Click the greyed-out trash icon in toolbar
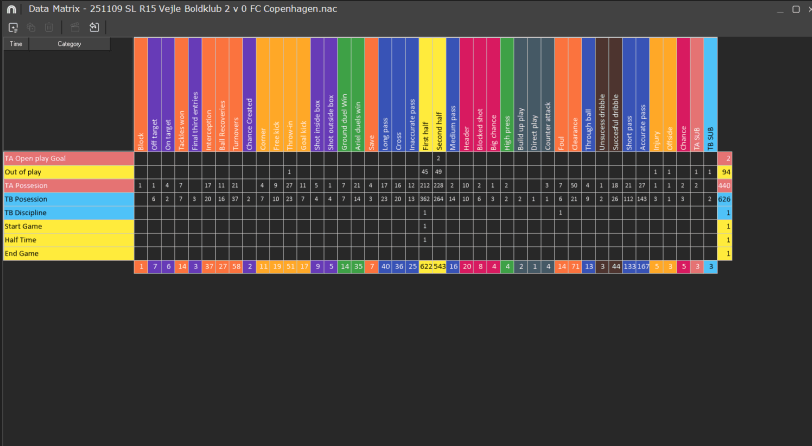The width and height of the screenshot is (812, 446). (x=49, y=27)
